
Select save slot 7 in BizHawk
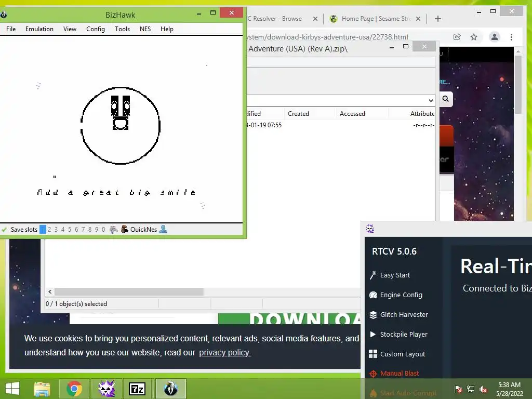pyautogui.click(x=83, y=230)
